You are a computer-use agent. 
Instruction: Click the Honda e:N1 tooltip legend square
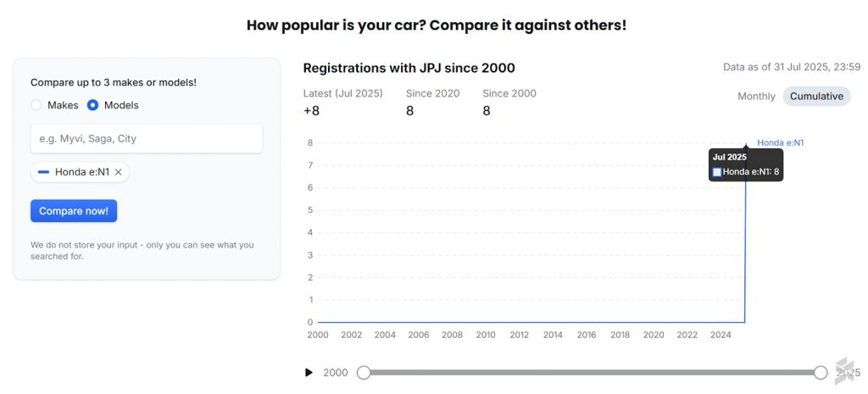click(717, 172)
